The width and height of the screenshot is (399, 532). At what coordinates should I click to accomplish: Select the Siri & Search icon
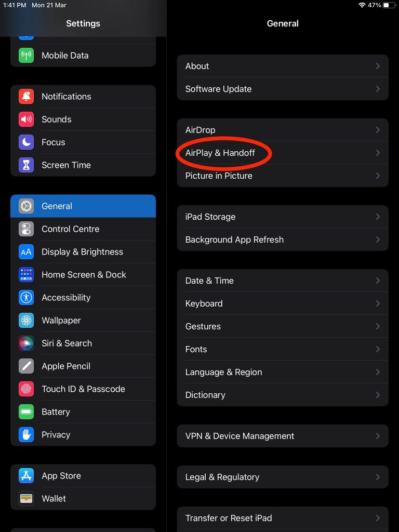26,343
